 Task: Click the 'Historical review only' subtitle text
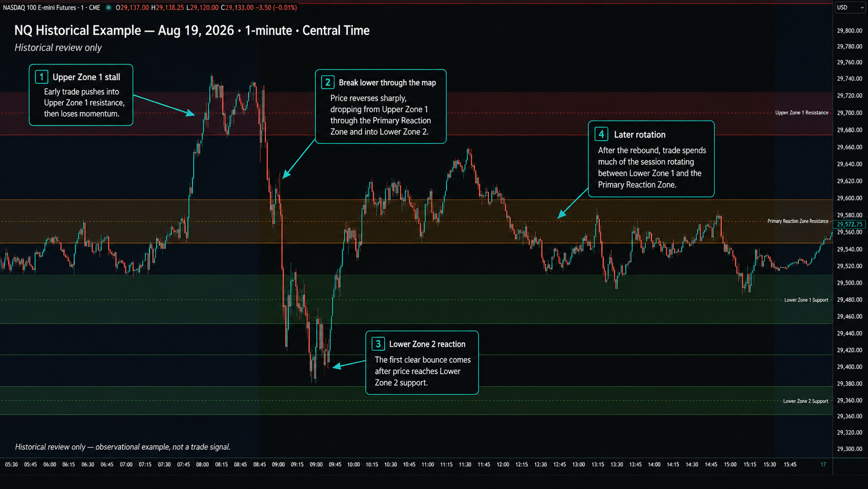[x=58, y=48]
